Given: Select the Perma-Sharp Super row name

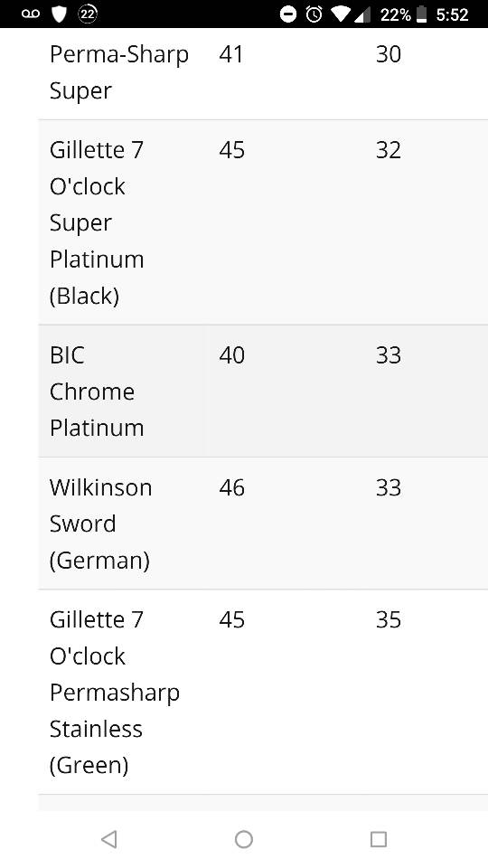Looking at the screenshot, I should click(119, 72).
